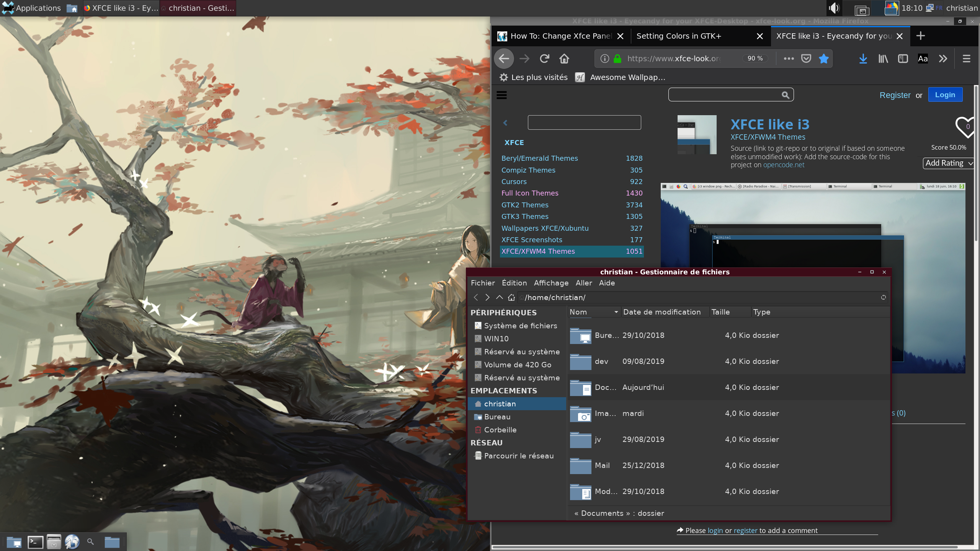Open Affichage menu in file manager
The width and height of the screenshot is (980, 551).
tap(551, 283)
